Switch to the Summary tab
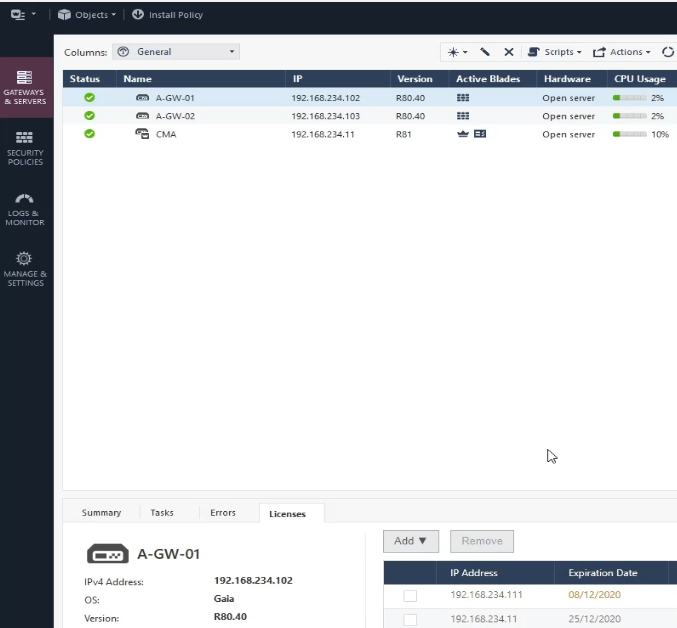 101,513
